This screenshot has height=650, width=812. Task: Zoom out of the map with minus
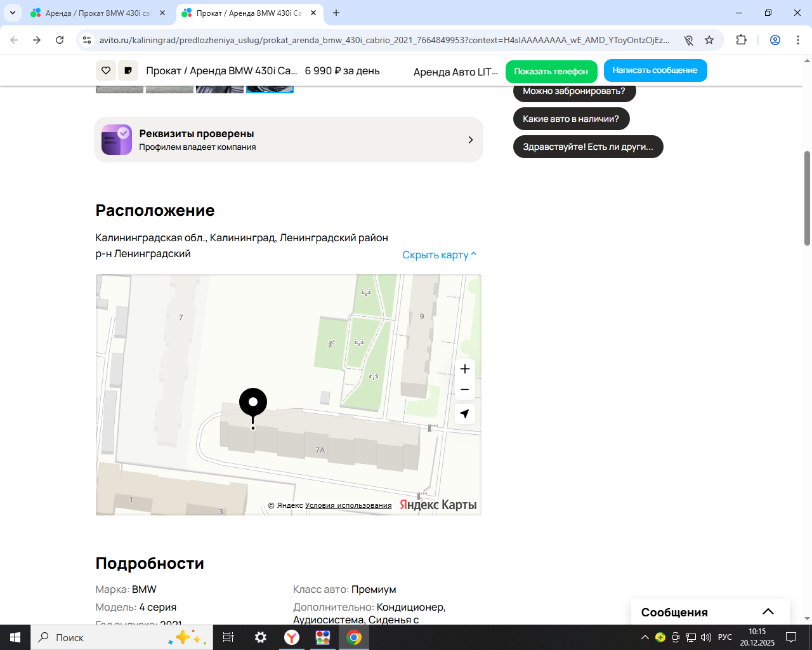pos(465,389)
